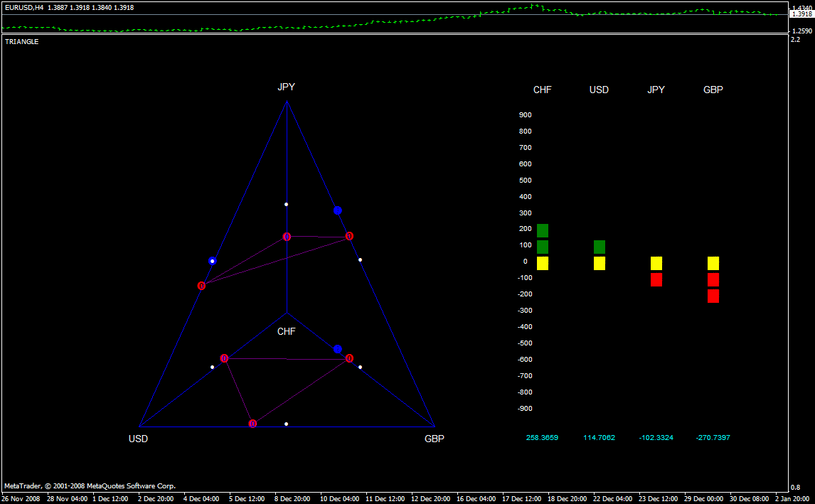Select the green USD square at level 100
The height and width of the screenshot is (504, 815).
point(600,247)
